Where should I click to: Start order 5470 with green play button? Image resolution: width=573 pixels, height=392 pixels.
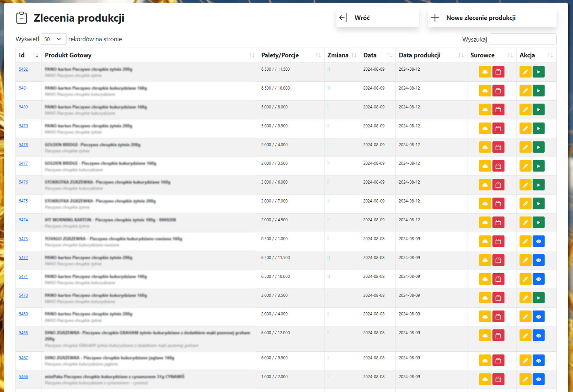[x=538, y=298]
